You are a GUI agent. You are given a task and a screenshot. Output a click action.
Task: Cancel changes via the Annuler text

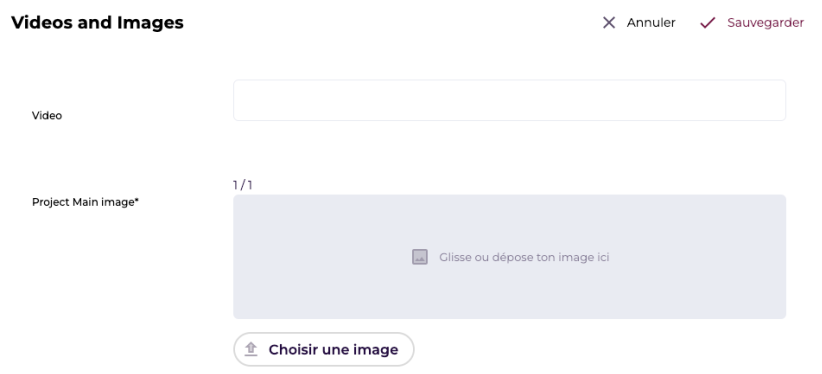pos(651,23)
